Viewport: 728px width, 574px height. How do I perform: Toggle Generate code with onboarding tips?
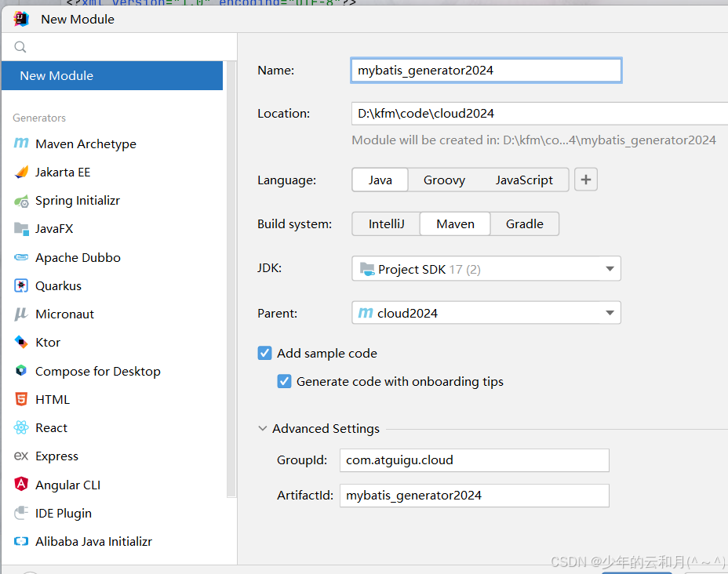pos(284,381)
